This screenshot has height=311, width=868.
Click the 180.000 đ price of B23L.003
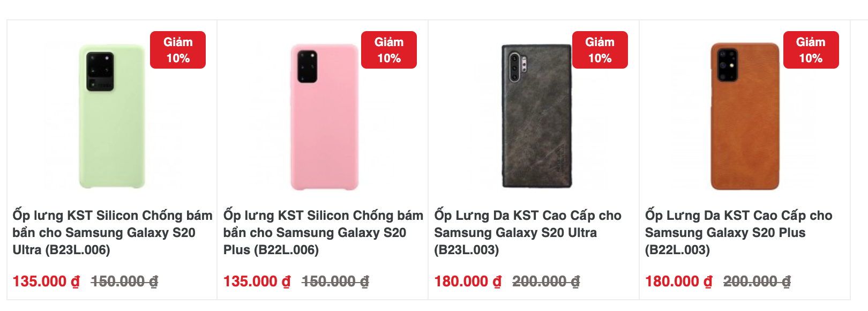coord(468,282)
